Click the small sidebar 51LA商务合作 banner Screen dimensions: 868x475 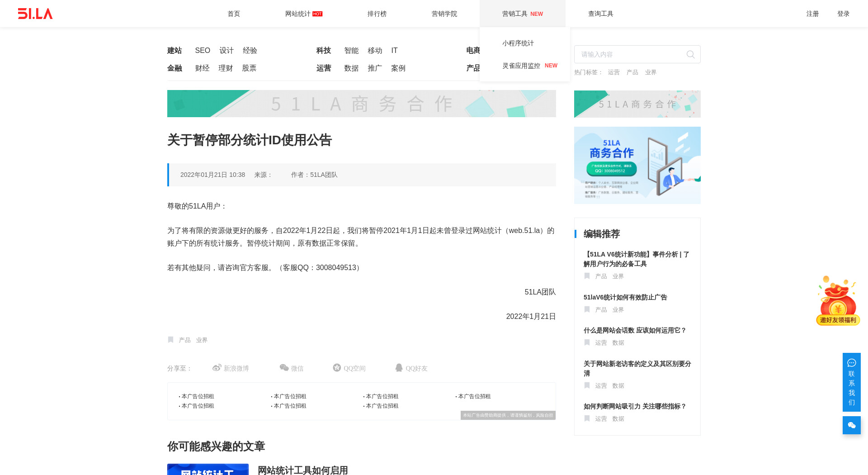(637, 104)
